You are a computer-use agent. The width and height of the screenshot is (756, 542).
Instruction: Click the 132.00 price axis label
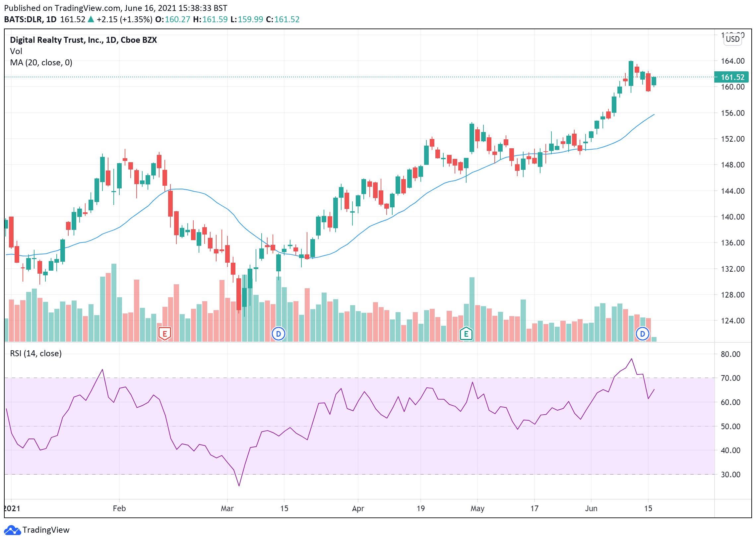[x=732, y=269]
